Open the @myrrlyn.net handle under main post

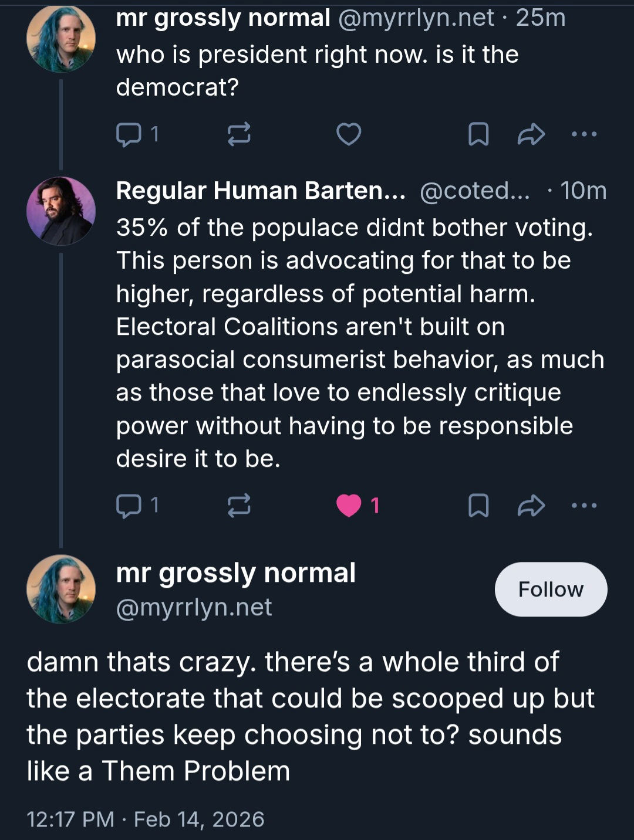pos(194,608)
